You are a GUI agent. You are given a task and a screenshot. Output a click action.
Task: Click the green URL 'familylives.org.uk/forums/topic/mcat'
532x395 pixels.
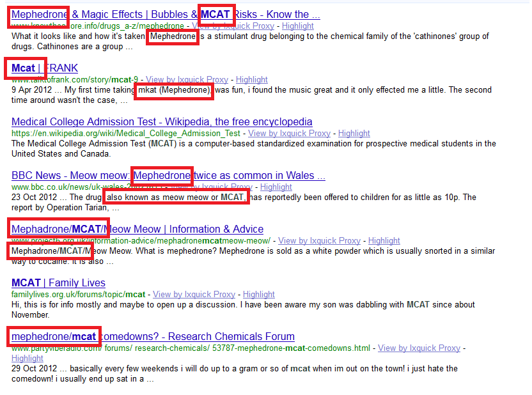[x=79, y=294]
